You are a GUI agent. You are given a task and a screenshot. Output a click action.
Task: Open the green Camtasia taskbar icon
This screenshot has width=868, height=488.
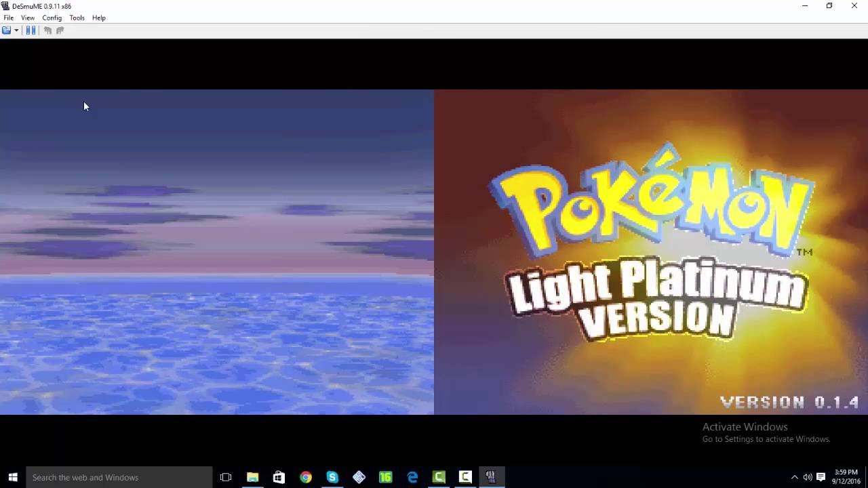click(439, 477)
